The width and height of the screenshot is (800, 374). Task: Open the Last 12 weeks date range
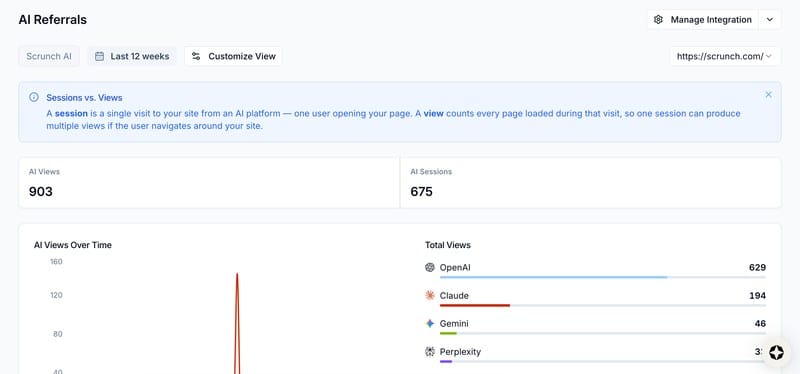click(132, 56)
